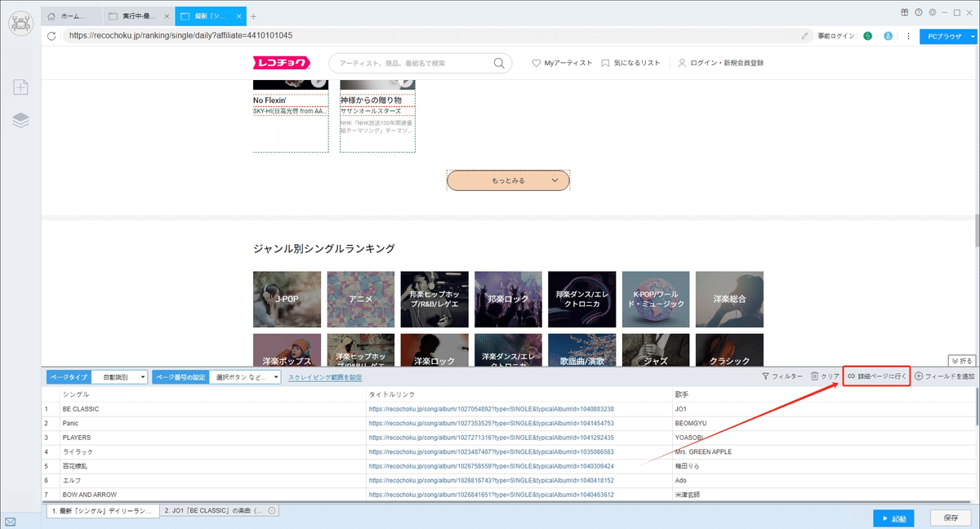Open 気になるリスト link

point(630,63)
